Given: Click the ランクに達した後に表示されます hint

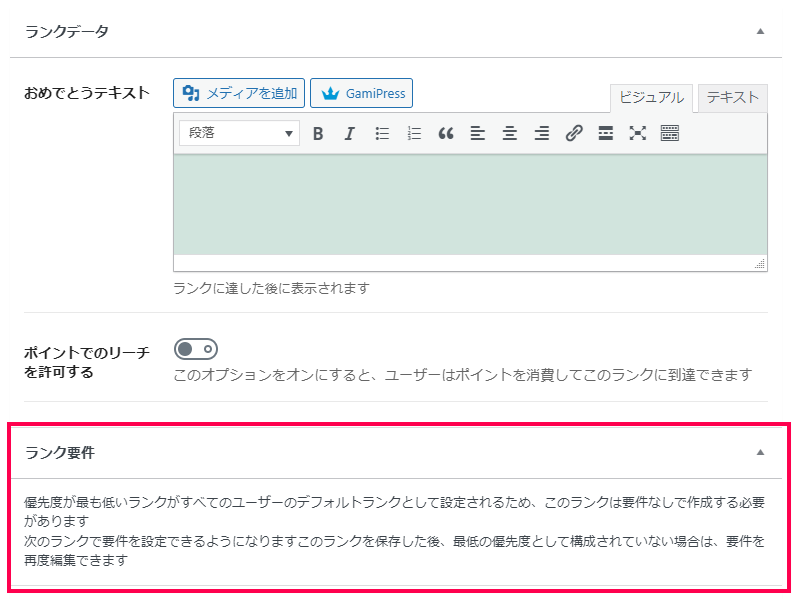Looking at the screenshot, I should (271, 288).
